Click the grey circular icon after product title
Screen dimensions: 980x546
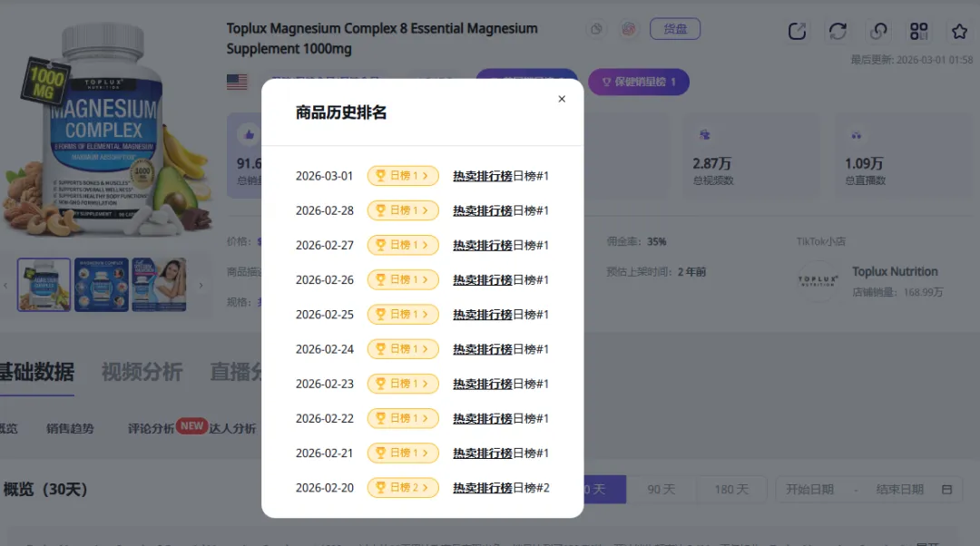597,29
